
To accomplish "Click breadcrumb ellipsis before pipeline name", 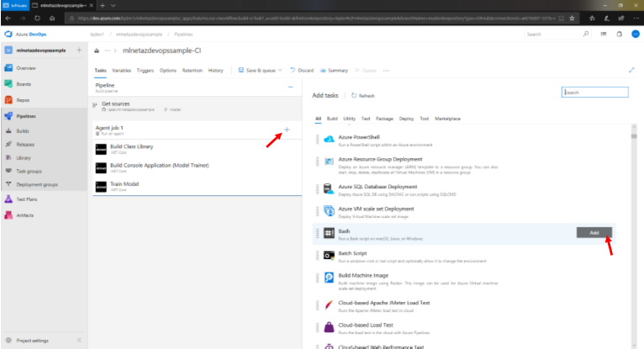I will [108, 50].
